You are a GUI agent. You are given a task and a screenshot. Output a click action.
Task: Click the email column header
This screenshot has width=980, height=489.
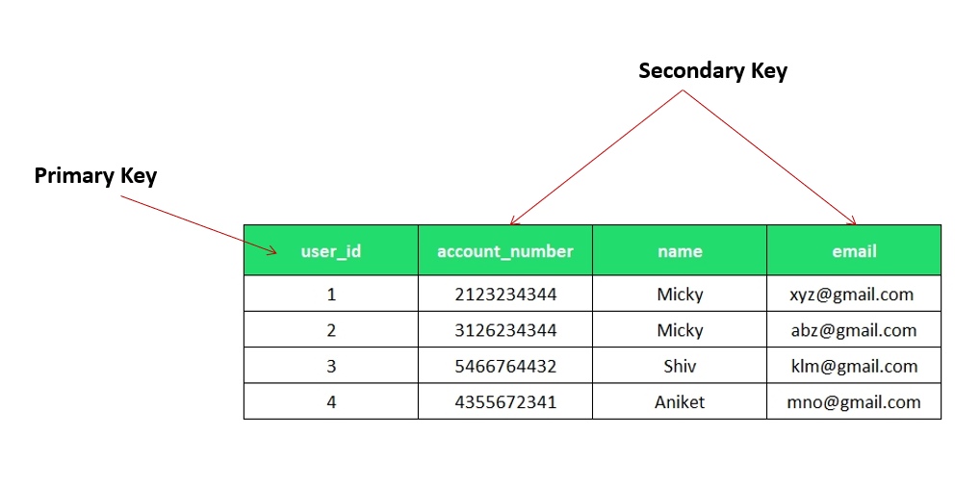(854, 251)
